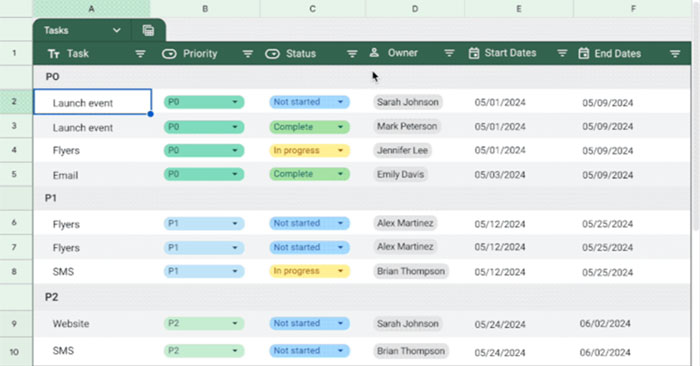Select column B header
The image size is (700, 366).
pos(205,8)
